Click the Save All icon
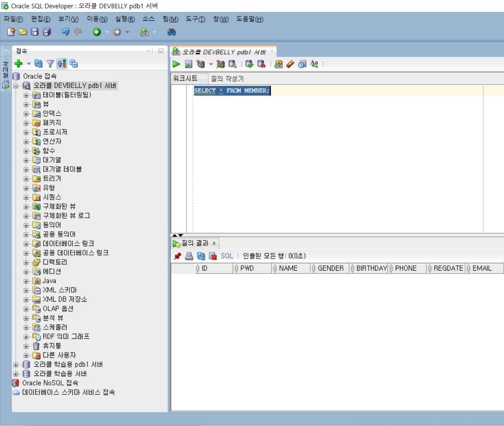Screen dimensions: 504x426 coord(47,32)
